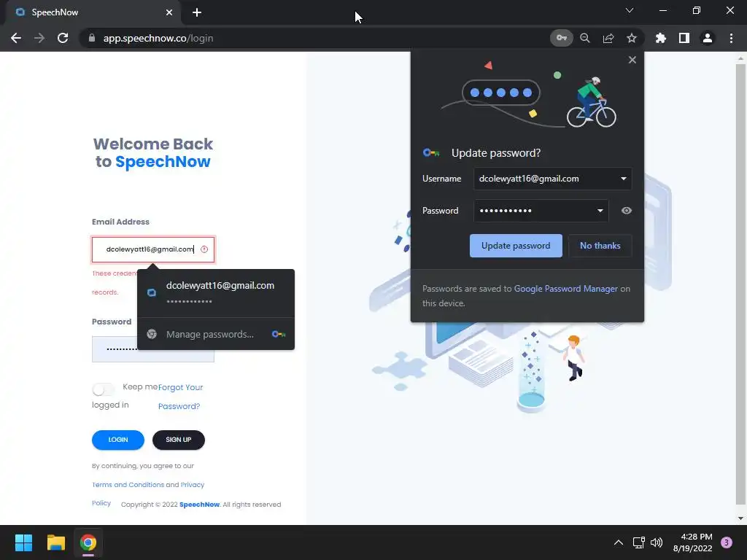The image size is (747, 560).
Task: Open Chrome's three-dot menu
Action: point(731,38)
